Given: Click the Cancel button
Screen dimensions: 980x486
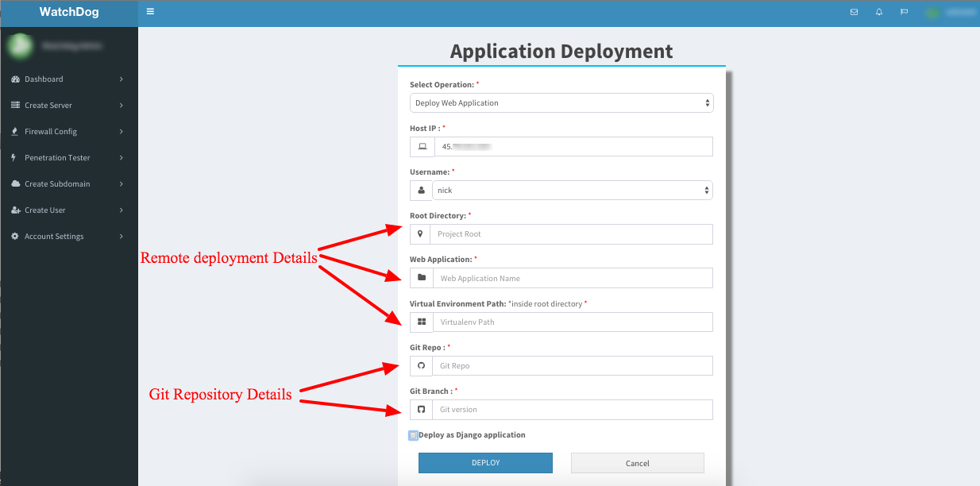Looking at the screenshot, I should coord(637,463).
